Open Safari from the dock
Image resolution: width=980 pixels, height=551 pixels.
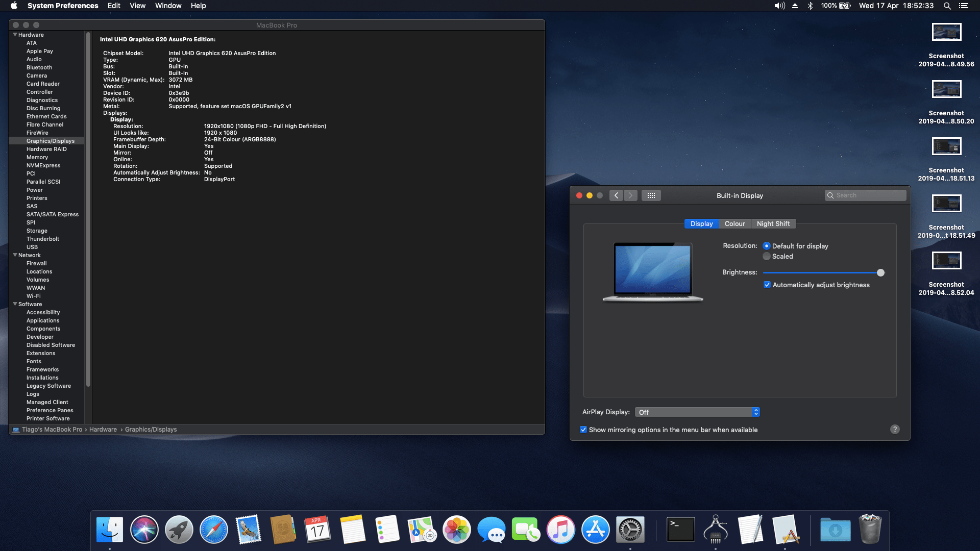click(x=213, y=530)
